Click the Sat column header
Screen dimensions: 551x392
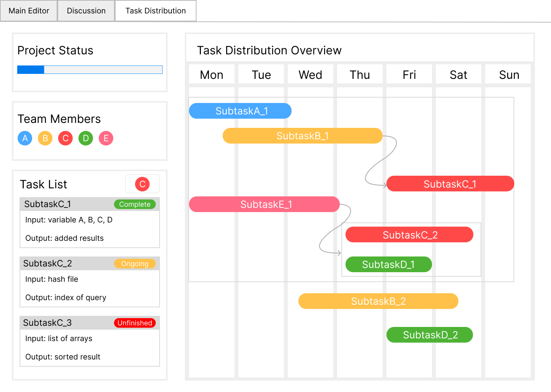[458, 74]
